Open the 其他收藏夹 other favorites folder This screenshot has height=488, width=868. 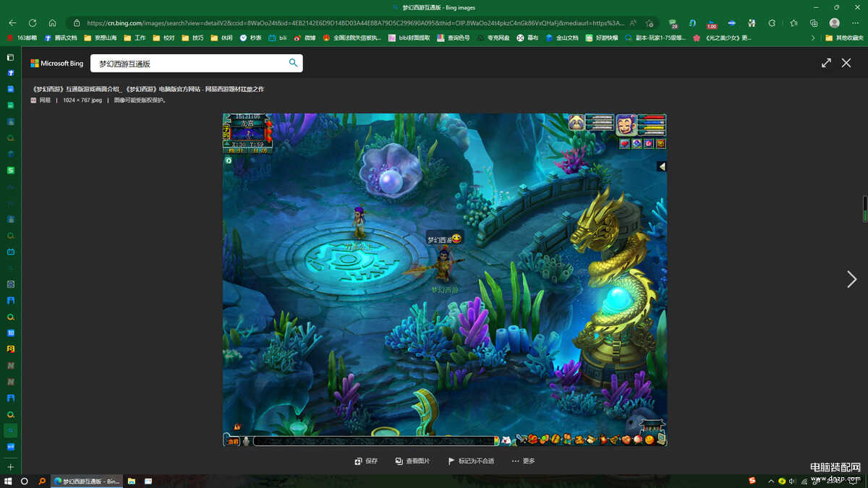coord(845,38)
